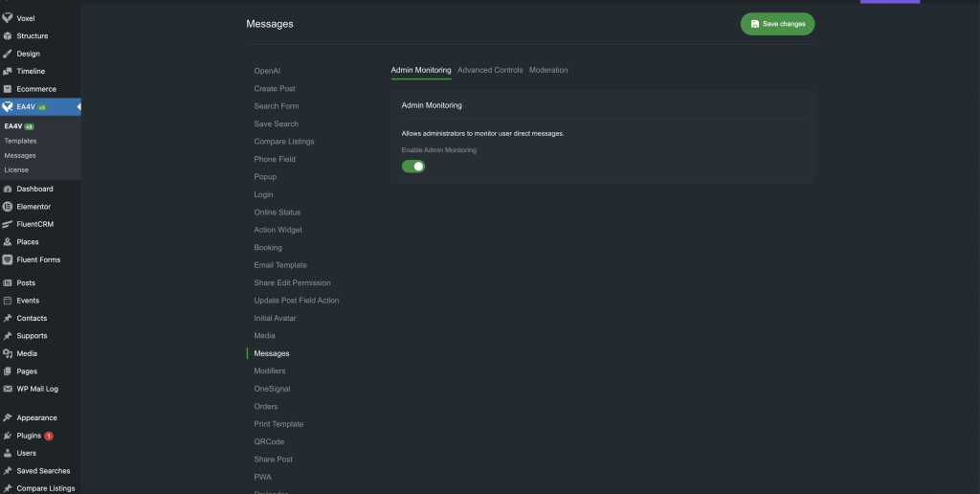The height and width of the screenshot is (494, 980).
Task: Click the Elementor icon in sidebar
Action: 8,207
